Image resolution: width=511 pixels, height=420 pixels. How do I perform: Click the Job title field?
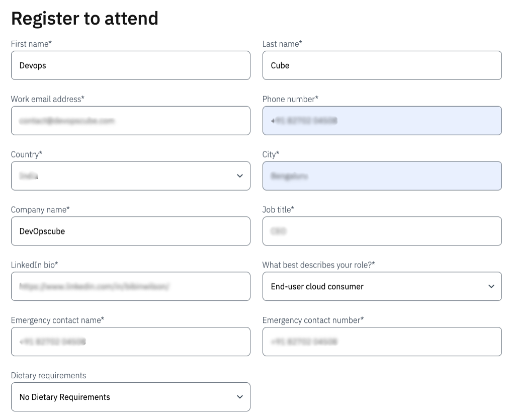coord(382,231)
